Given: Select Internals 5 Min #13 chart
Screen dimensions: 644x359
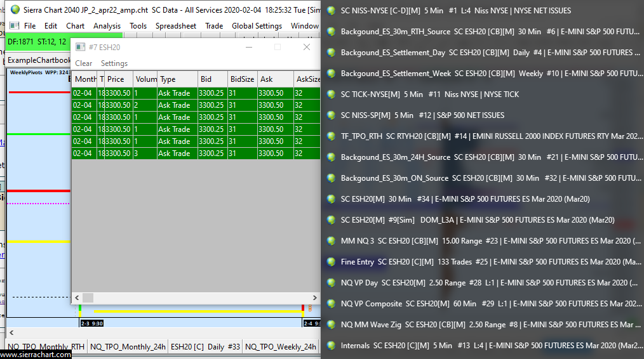Looking at the screenshot, I should tap(492, 346).
